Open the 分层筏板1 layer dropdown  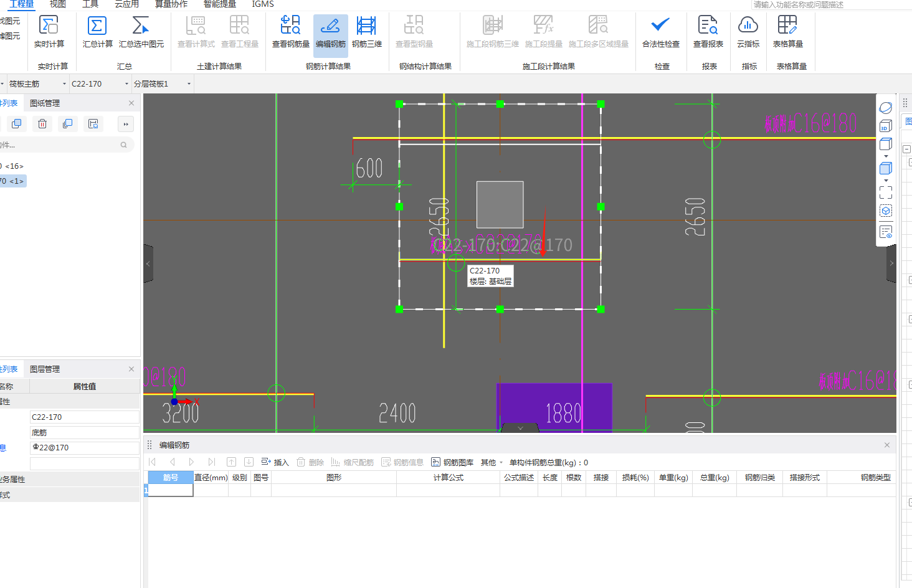[163, 83]
